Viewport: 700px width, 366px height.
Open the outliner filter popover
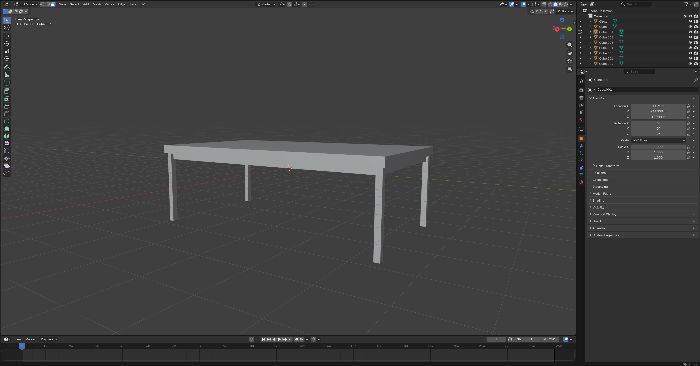click(x=688, y=4)
